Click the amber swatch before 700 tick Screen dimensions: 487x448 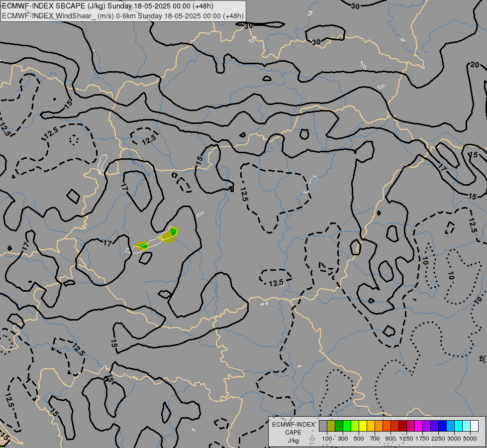[371, 426]
